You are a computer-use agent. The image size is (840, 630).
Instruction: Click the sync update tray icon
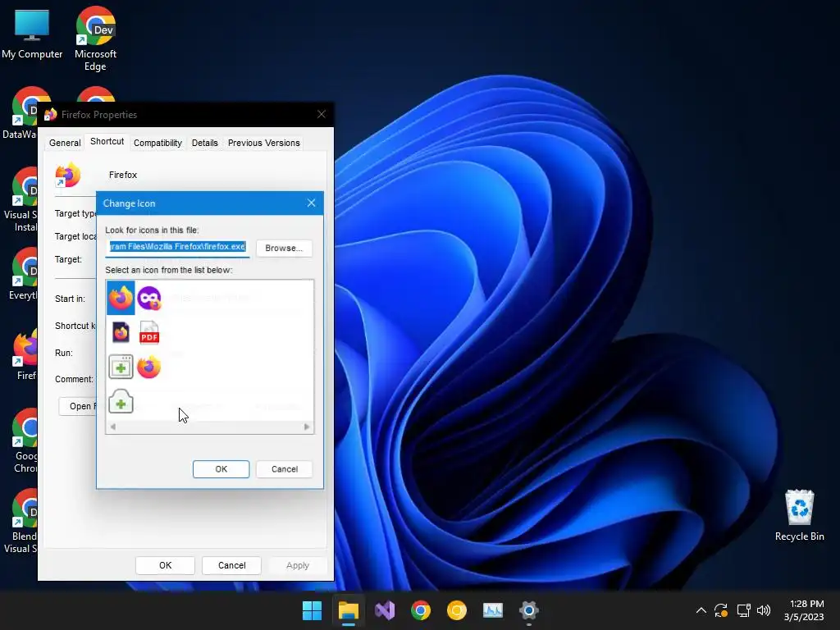pyautogui.click(x=721, y=610)
